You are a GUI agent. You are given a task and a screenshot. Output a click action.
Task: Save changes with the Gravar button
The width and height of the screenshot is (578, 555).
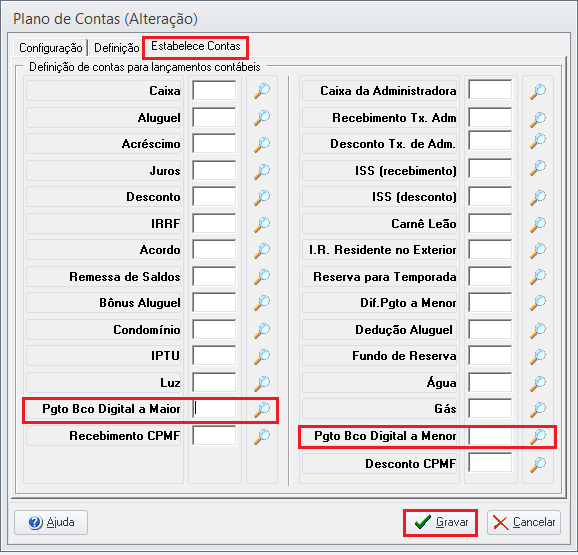tap(441, 522)
